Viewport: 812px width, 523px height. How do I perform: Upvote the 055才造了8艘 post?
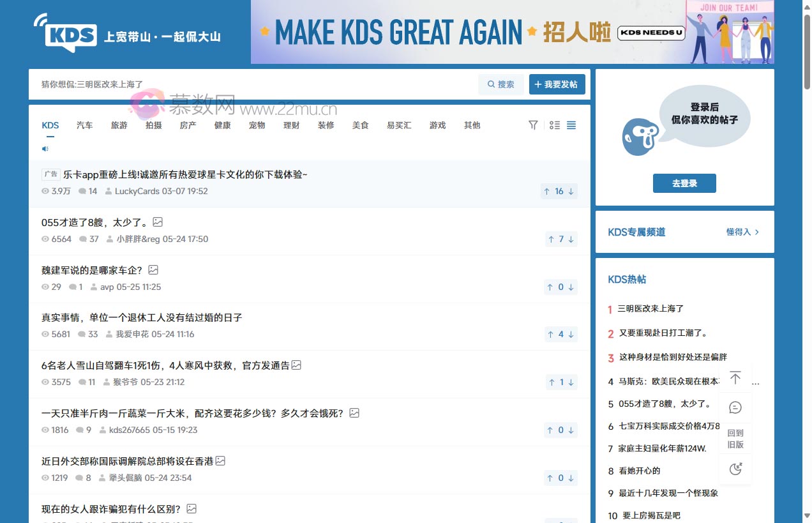point(550,239)
